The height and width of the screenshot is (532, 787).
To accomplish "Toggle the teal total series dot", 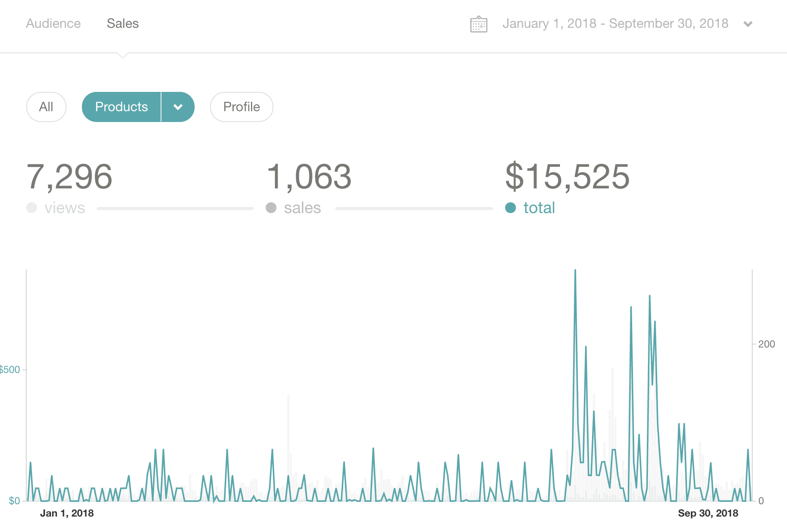I will [511, 208].
